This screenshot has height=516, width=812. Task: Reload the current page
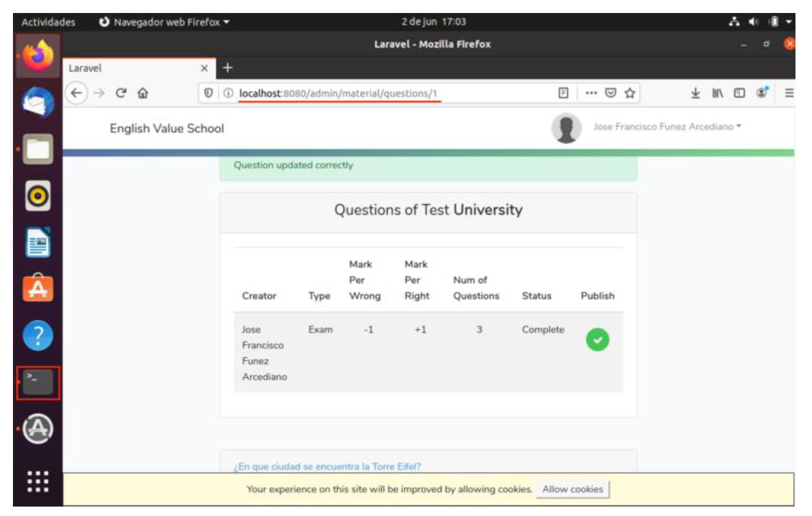pos(121,93)
